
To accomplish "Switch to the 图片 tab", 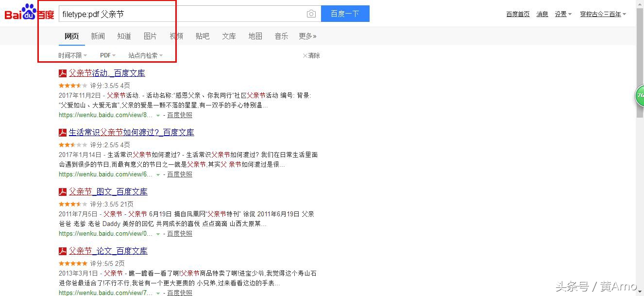I will [x=150, y=36].
